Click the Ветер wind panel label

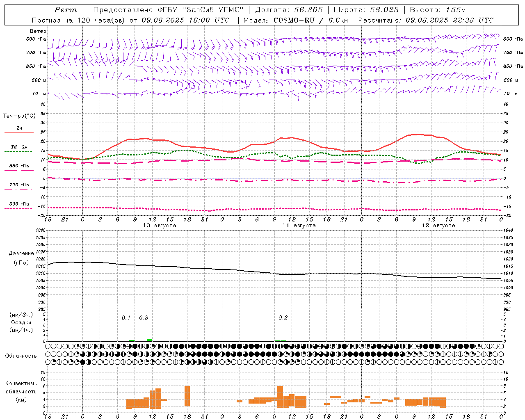click(x=38, y=31)
